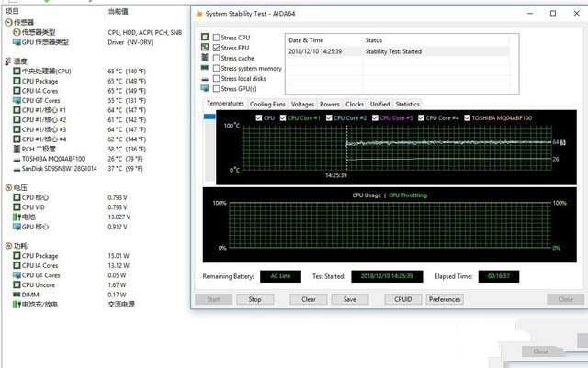
Task: Collapse the 电压 voltage section
Action: [9, 186]
